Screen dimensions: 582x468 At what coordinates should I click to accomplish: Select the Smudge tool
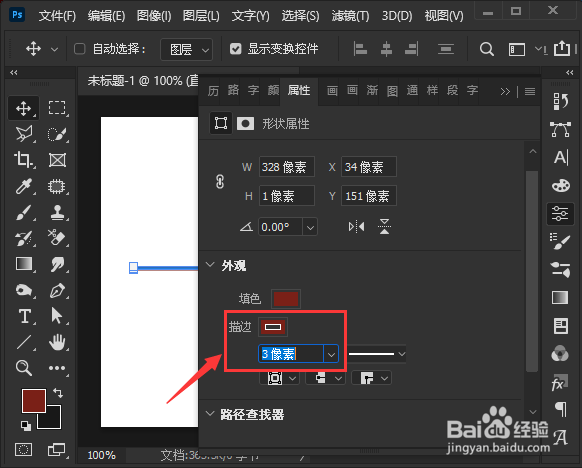click(x=57, y=264)
